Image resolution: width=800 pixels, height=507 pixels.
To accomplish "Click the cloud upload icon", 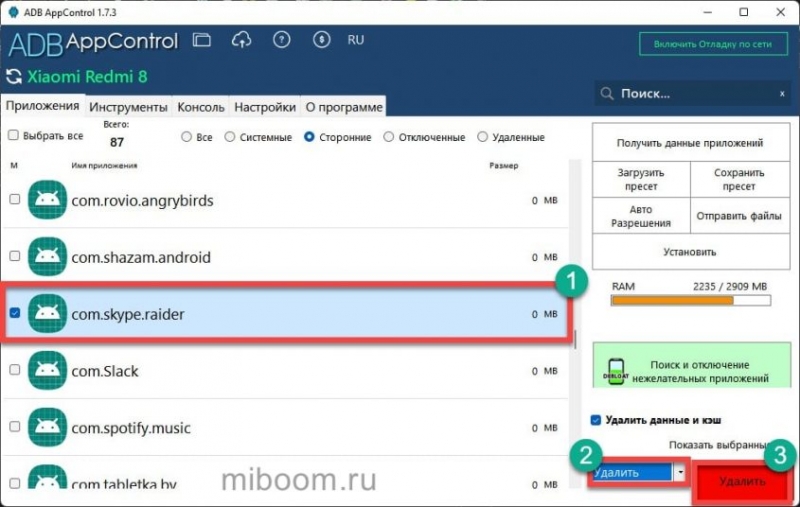I will 241,40.
